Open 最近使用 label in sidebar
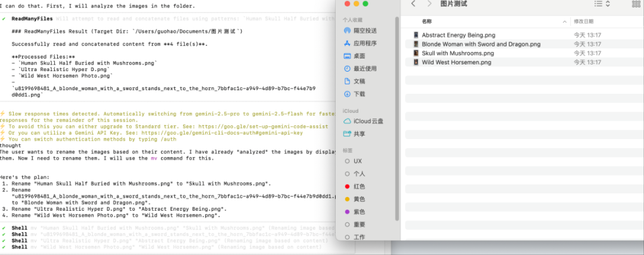The width and height of the screenshot is (644, 255). point(365,69)
